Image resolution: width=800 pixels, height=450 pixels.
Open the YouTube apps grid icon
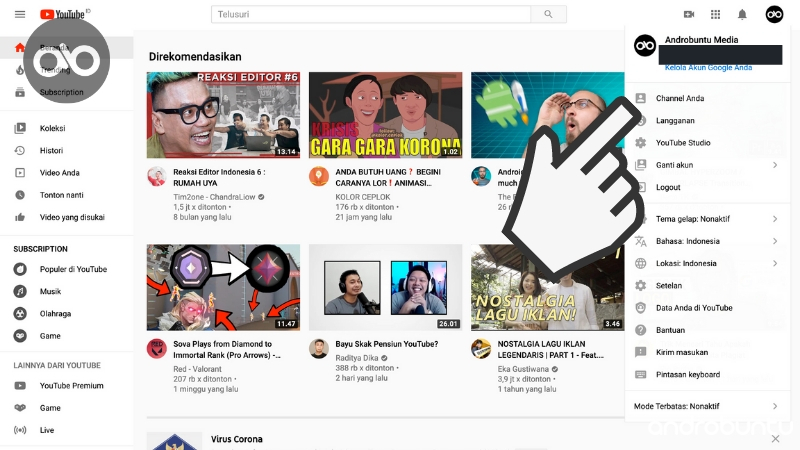pyautogui.click(x=715, y=14)
